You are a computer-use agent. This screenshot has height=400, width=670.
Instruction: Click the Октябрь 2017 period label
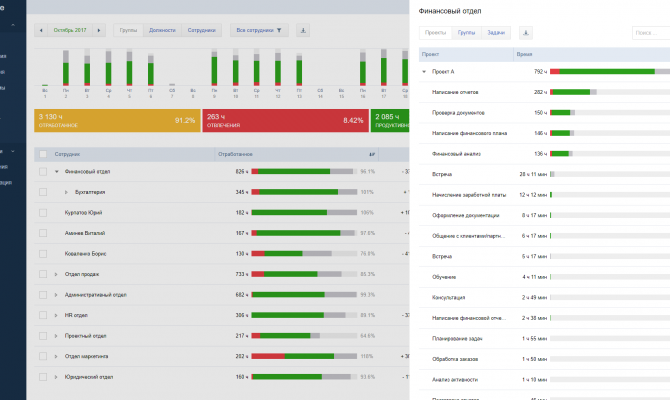pyautogui.click(x=70, y=30)
